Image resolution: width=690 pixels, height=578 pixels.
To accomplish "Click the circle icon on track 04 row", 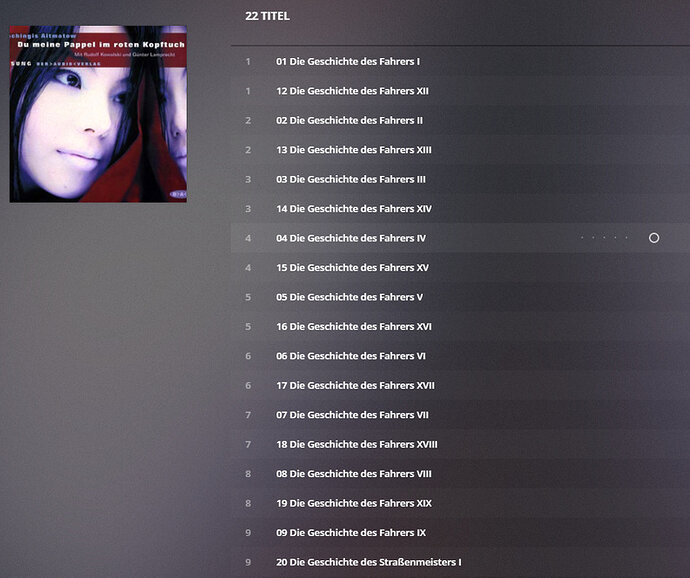I will coord(654,238).
